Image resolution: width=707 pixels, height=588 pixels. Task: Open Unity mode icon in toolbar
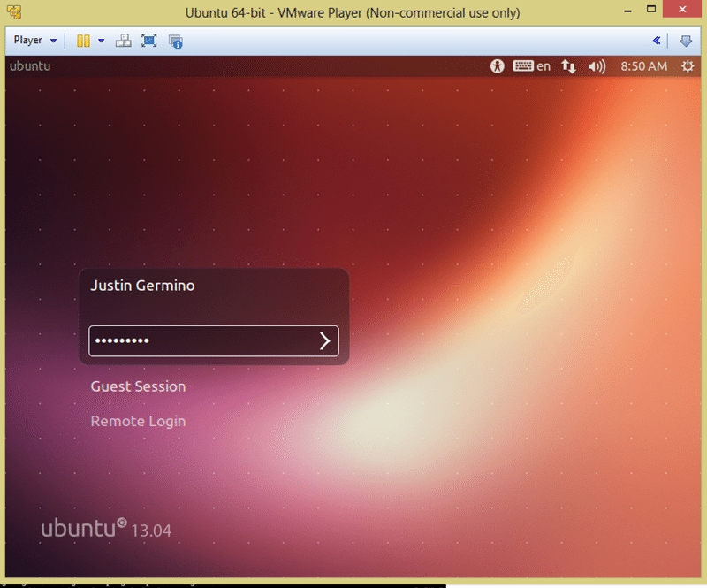coord(175,41)
